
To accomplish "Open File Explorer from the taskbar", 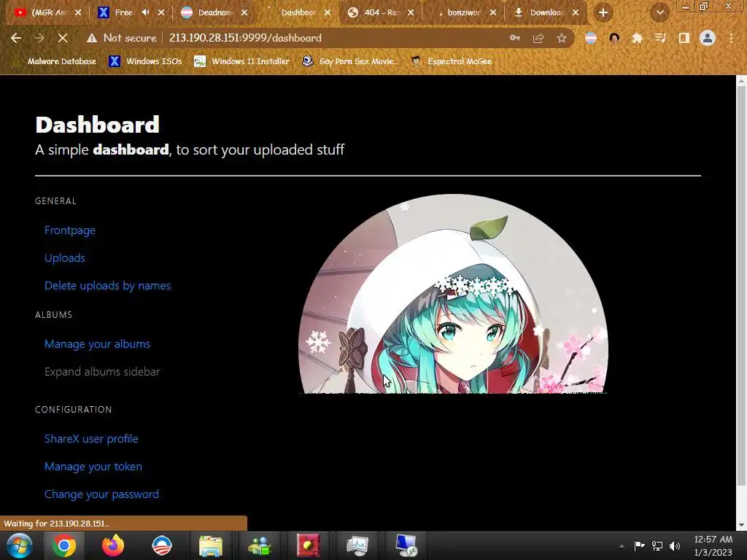I will (x=210, y=545).
